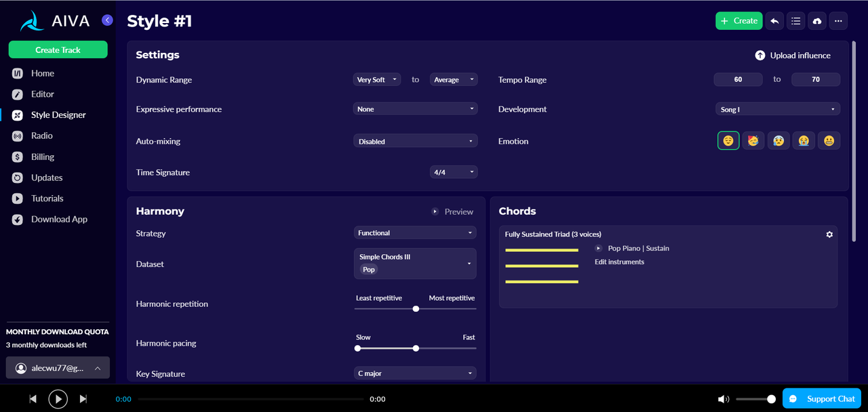Skip to previous track in player
Viewport: 868px width, 412px height.
[33, 399]
